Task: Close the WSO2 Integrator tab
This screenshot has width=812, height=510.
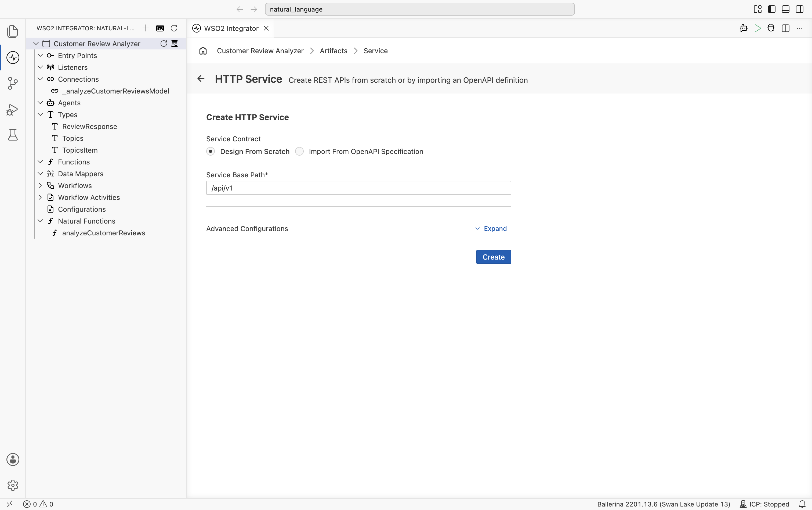Action: point(266,28)
